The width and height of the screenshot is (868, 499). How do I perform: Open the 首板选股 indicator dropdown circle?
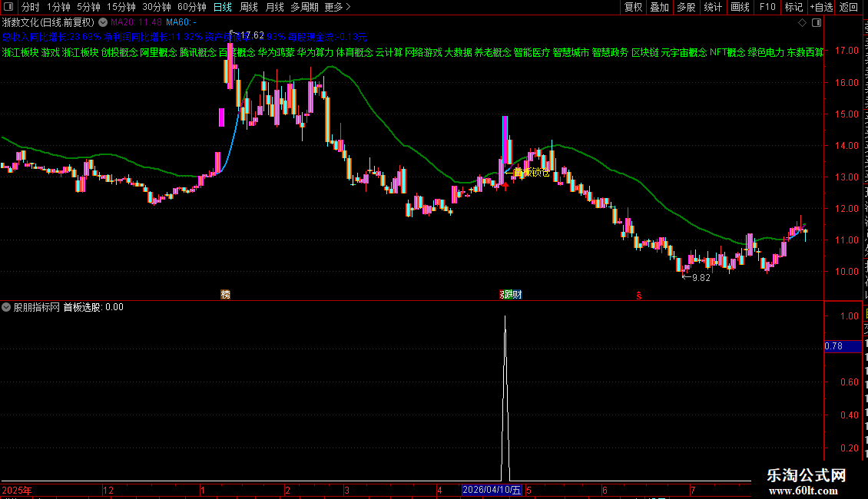coord(6,307)
